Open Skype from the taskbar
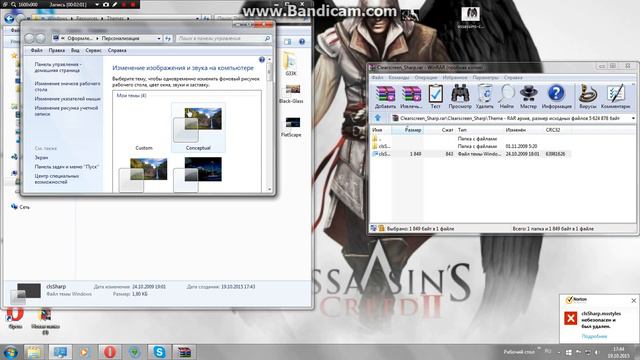The width and height of the screenshot is (640, 360). click(x=159, y=352)
